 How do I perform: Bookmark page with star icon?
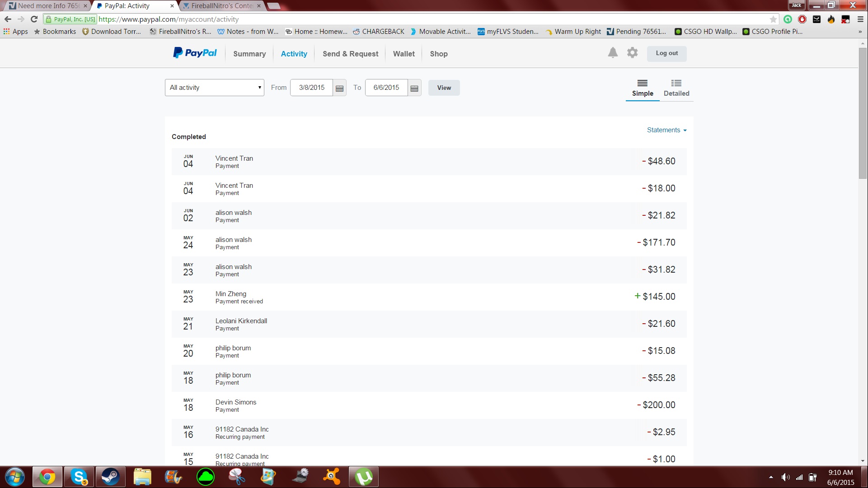tap(773, 19)
